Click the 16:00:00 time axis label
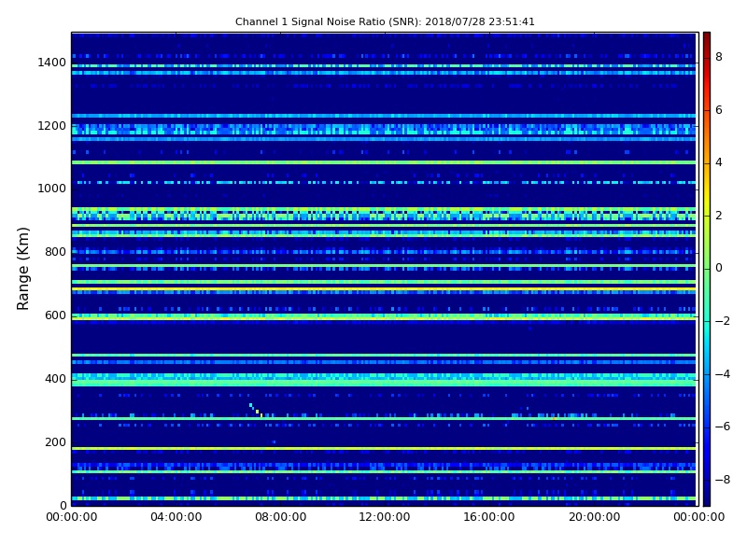 (x=489, y=517)
